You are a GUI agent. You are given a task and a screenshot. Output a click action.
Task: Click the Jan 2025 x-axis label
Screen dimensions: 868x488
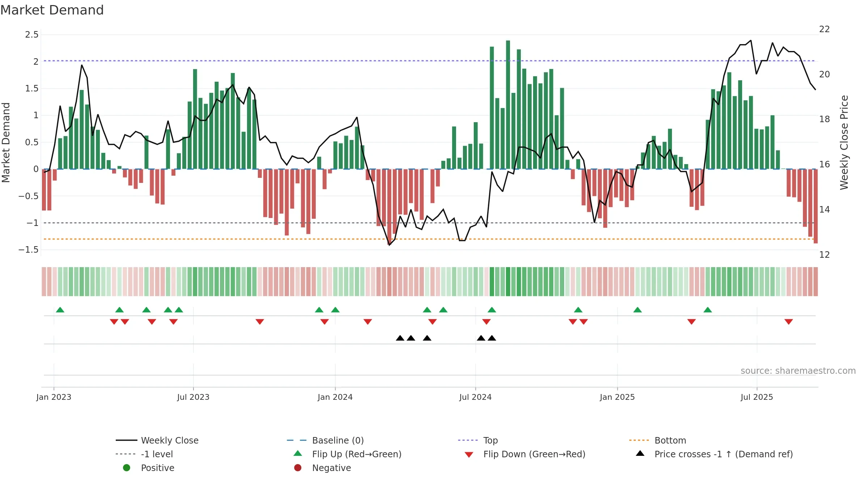[617, 397]
